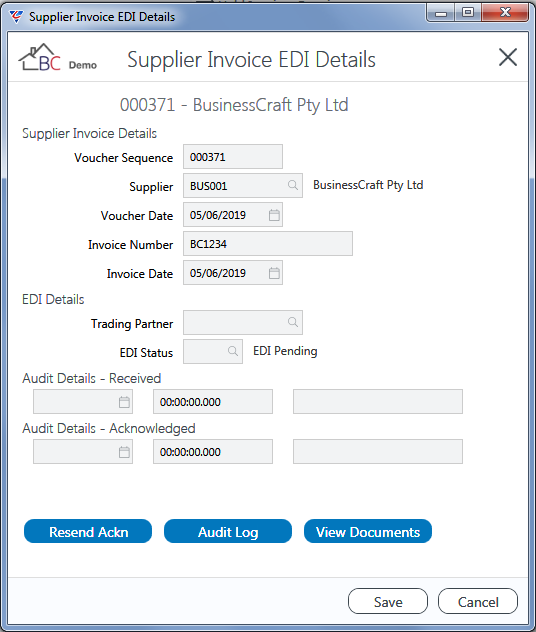Image resolution: width=536 pixels, height=632 pixels.
Task: Open the Audit Log
Action: (228, 531)
